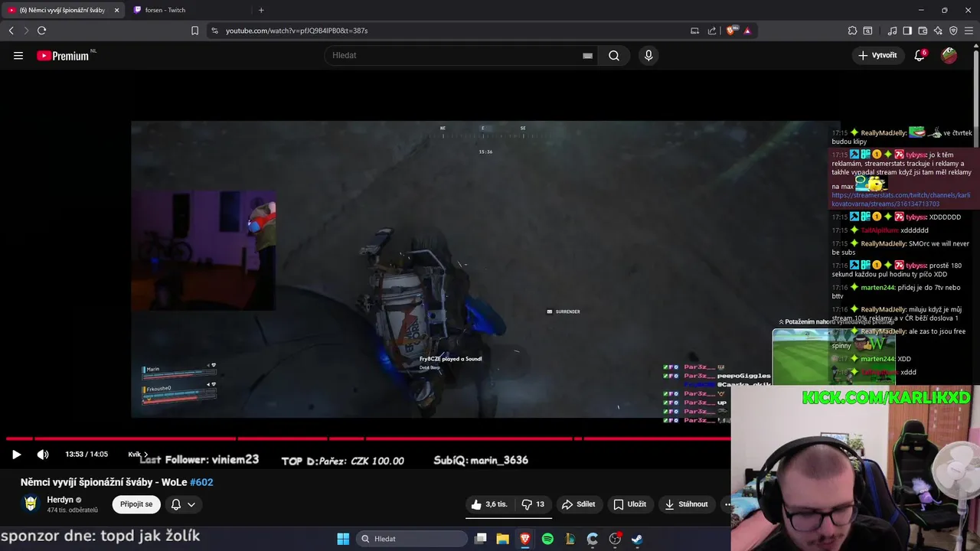
Task: Click the share page icon in address bar
Action: click(712, 31)
